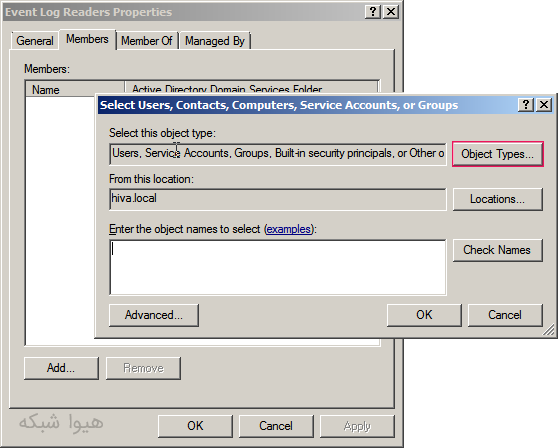The width and height of the screenshot is (558, 448).
Task: Select the Members tab
Action: click(x=87, y=39)
